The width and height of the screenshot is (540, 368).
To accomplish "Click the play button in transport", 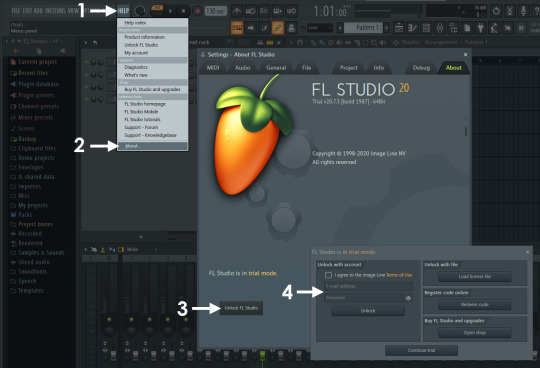I will [170, 11].
